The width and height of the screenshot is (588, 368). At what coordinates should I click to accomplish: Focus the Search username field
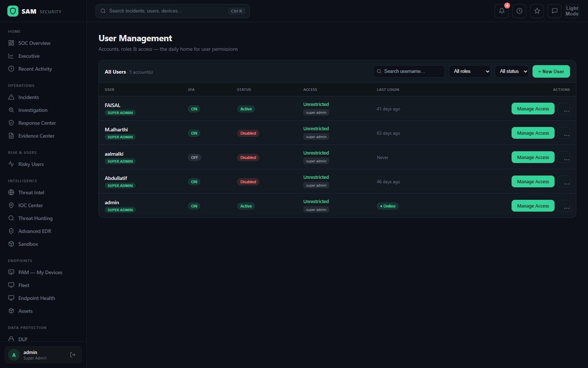click(409, 71)
